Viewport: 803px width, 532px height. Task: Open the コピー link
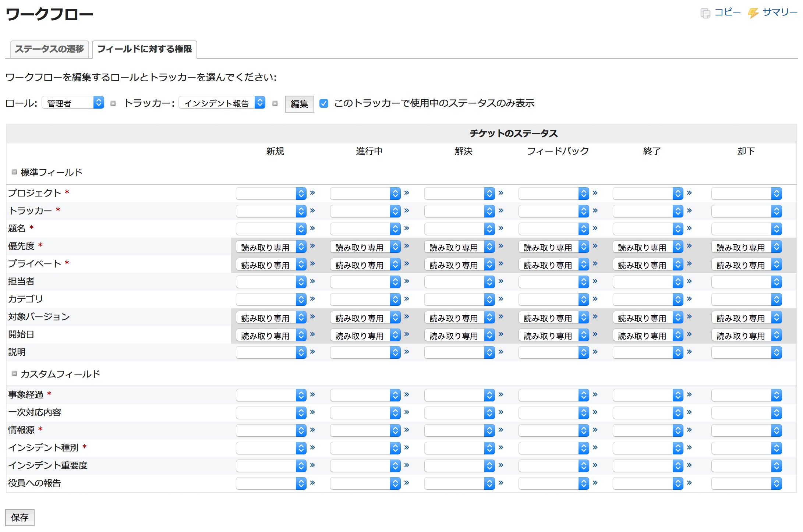(727, 13)
